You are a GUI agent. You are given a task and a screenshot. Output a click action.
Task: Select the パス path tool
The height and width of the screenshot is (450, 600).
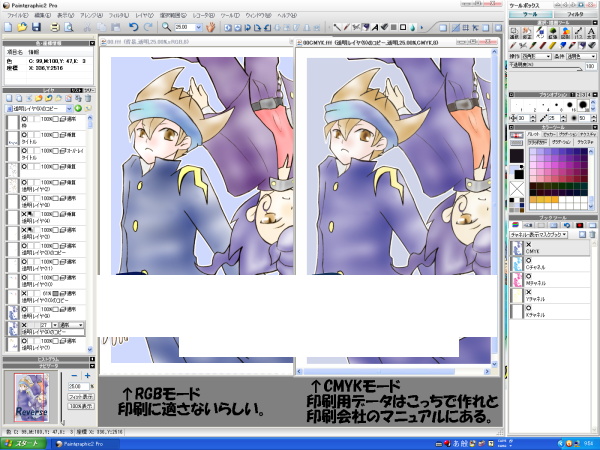579,33
